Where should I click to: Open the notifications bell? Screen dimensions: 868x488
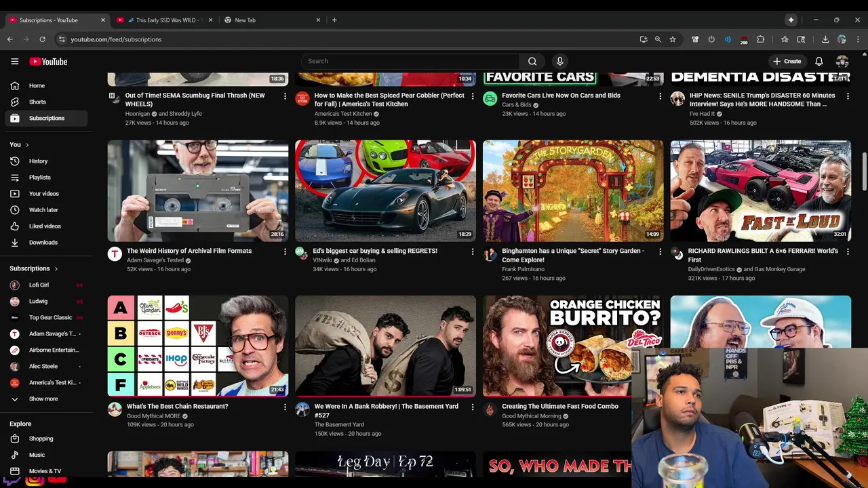(819, 61)
